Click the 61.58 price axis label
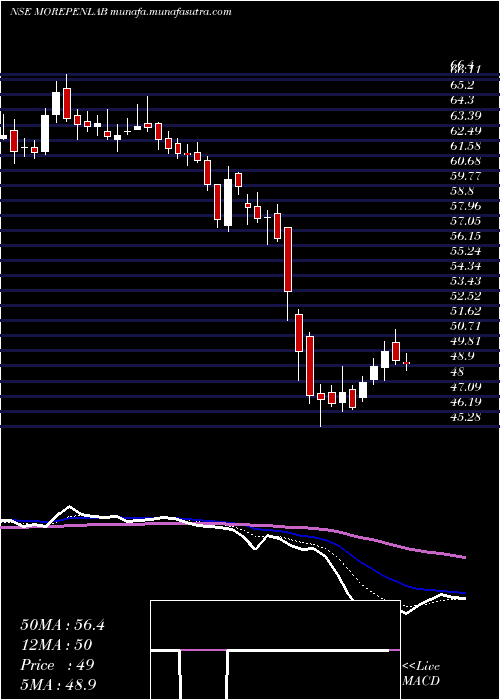Screen dimensions: 500x700 click(465, 146)
